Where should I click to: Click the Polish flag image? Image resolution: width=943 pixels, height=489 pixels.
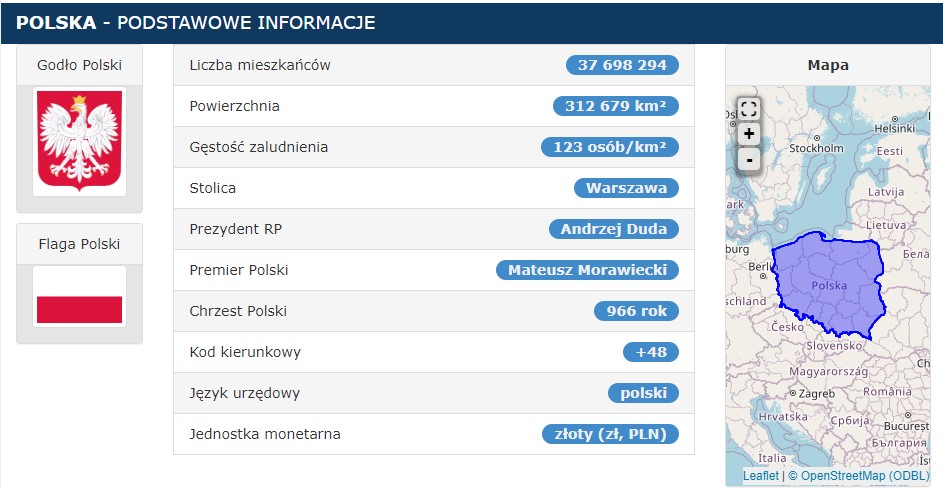pyautogui.click(x=80, y=296)
